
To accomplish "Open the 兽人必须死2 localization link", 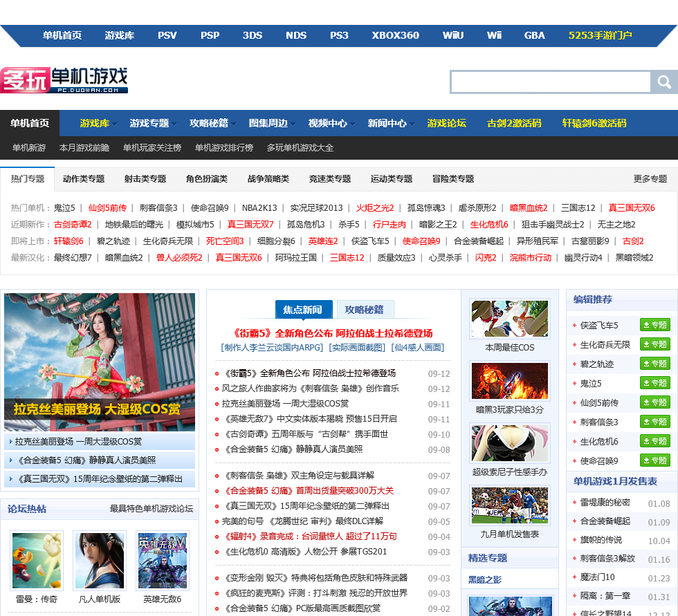I will tap(179, 258).
